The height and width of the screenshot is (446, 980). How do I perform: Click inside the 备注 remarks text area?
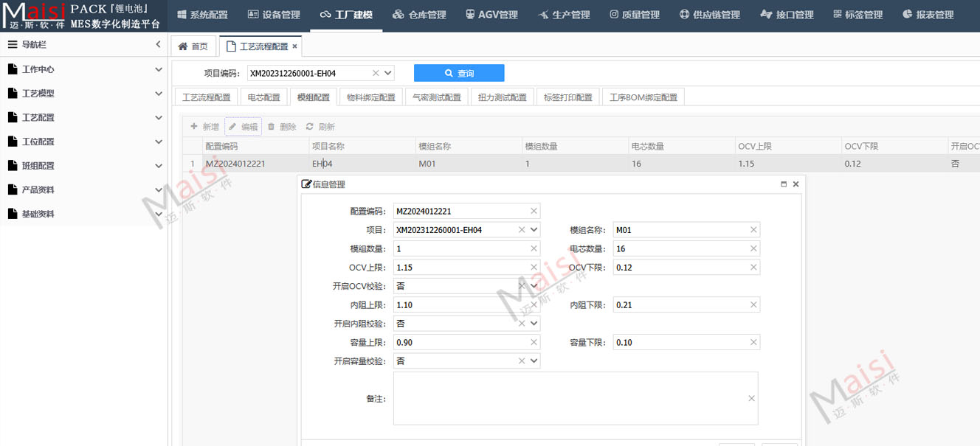click(576, 398)
